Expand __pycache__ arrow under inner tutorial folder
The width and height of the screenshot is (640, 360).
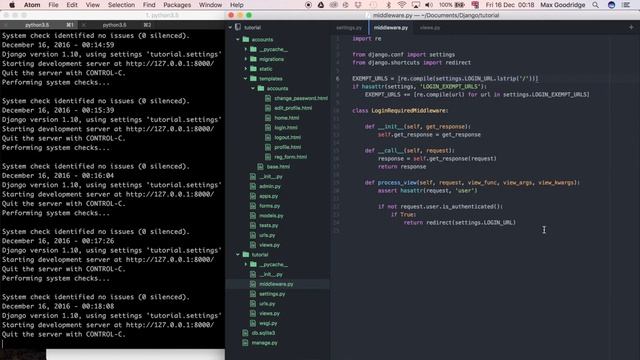(x=246, y=264)
